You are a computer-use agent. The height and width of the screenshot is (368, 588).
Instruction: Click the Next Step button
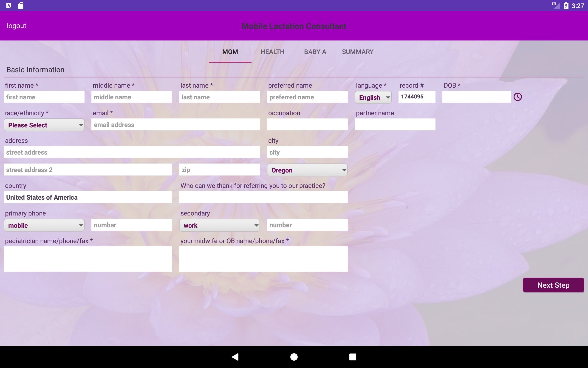pyautogui.click(x=553, y=285)
